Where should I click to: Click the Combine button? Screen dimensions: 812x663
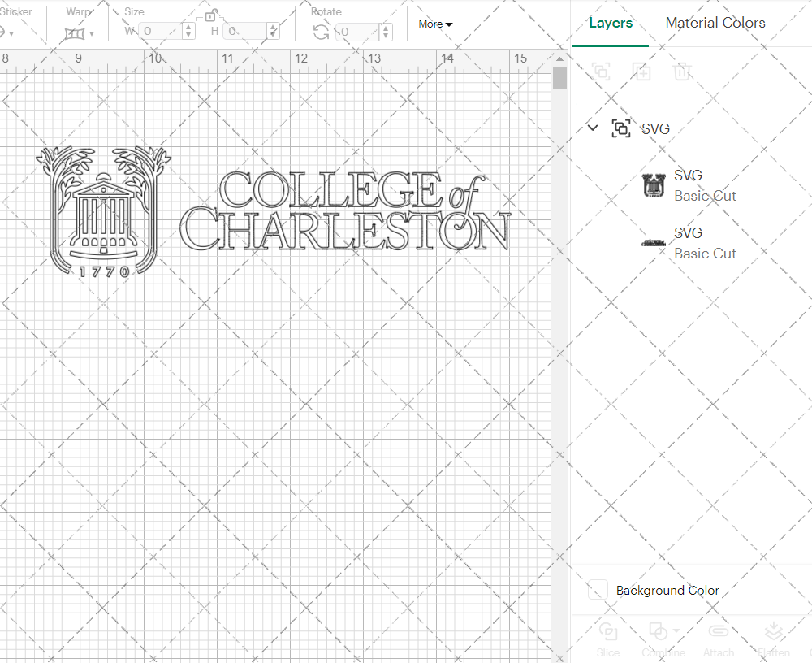[x=663, y=640]
